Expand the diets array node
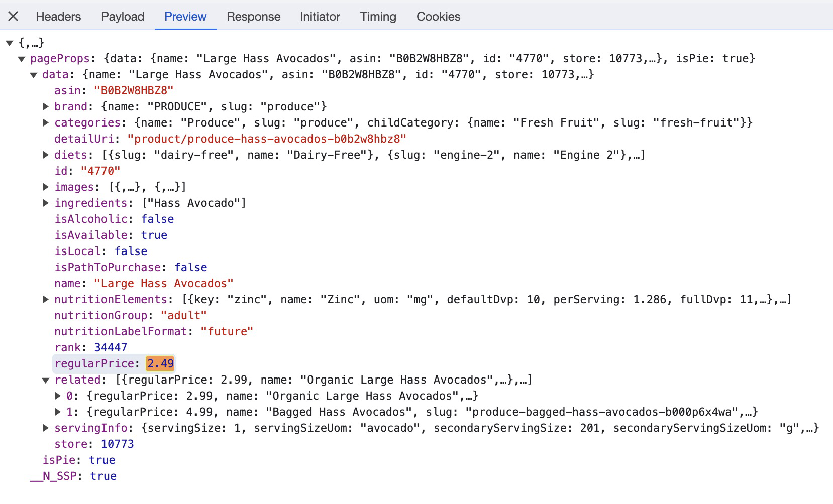833x504 pixels. point(46,155)
